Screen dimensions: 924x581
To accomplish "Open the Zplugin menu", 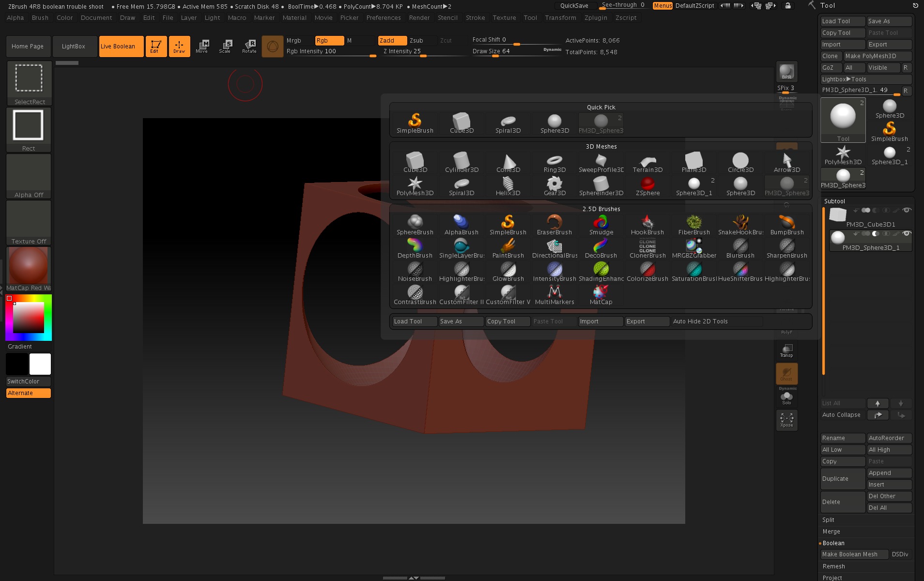I will [x=596, y=18].
